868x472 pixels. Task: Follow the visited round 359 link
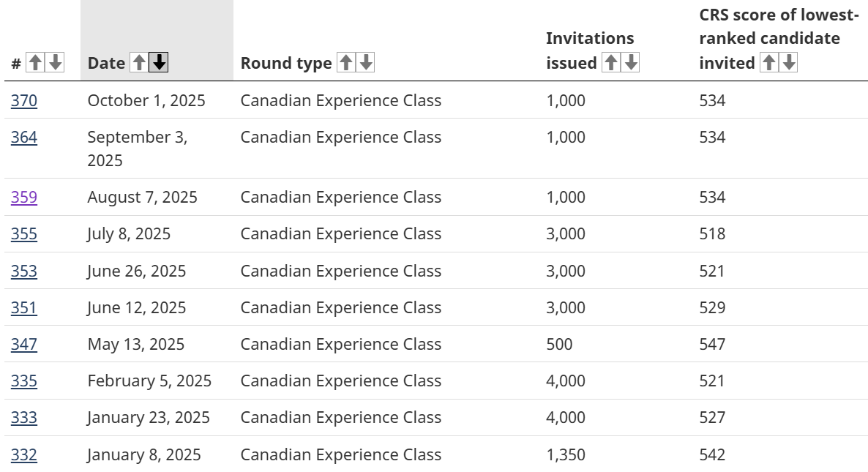click(x=24, y=198)
